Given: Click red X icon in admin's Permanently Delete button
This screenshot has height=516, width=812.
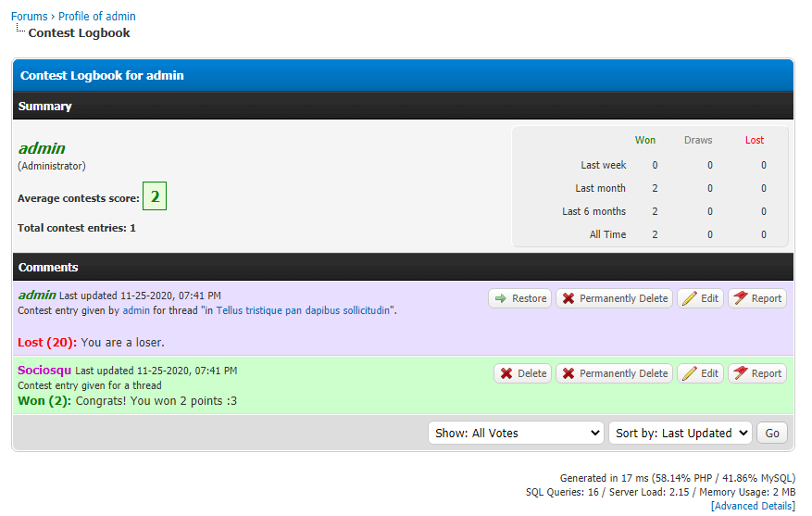Looking at the screenshot, I should click(568, 298).
